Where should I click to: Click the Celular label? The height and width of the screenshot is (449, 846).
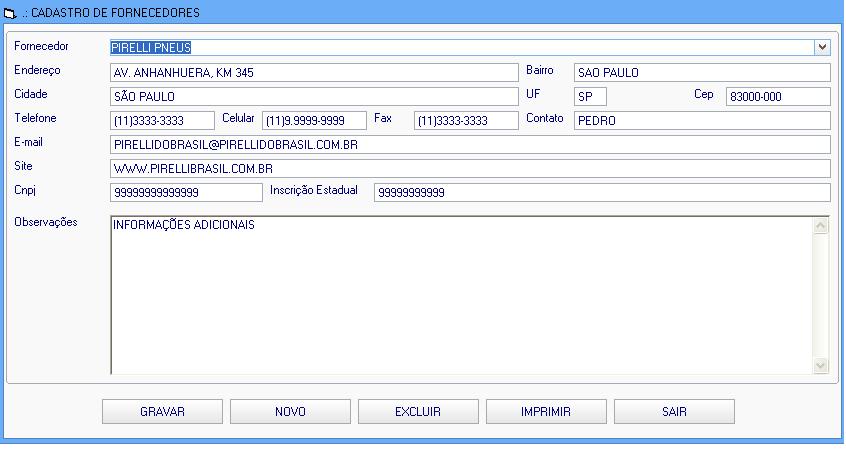pos(238,118)
